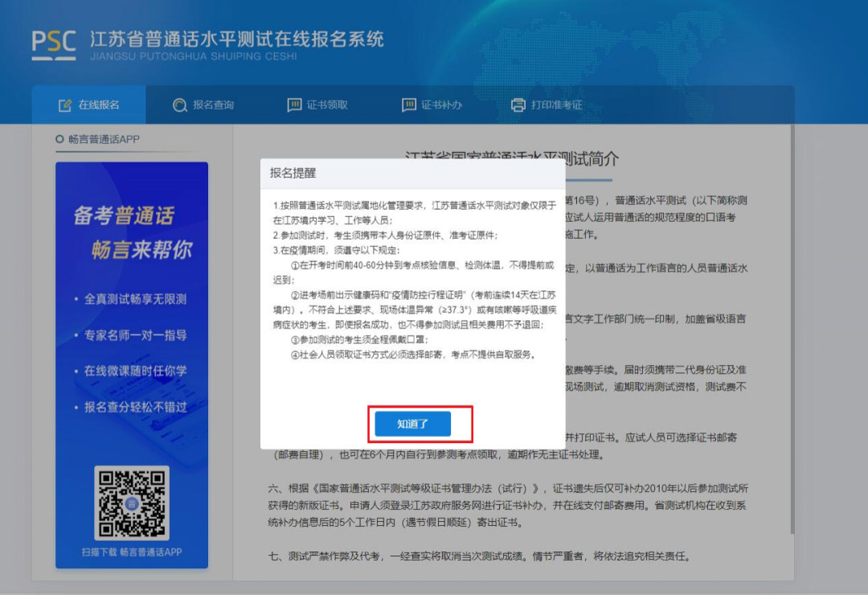Viewport: 868px width, 595px height.
Task: Click the icon beside 证书领取
Action: pos(294,105)
